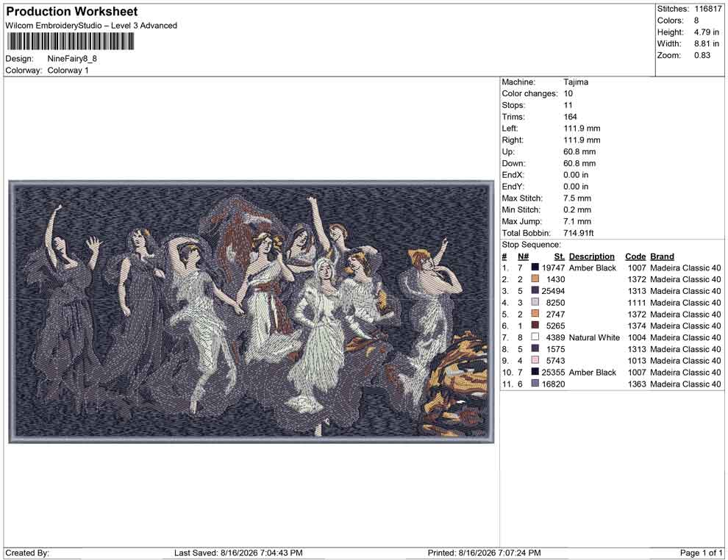Select the design name NineFairy8_8
The image size is (728, 560).
(72, 59)
